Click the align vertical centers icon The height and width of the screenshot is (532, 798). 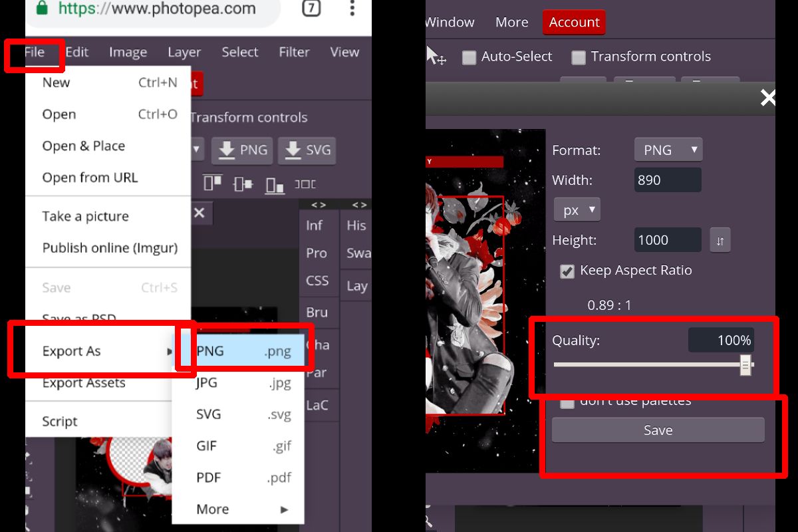point(244,184)
